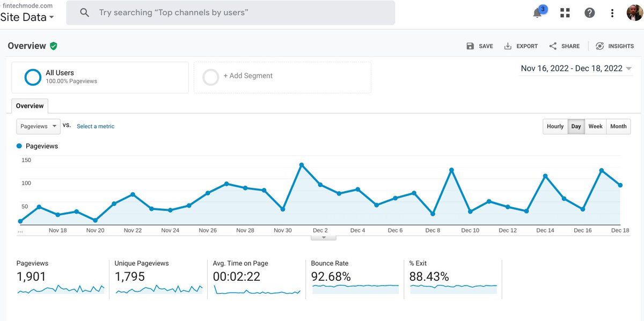Click the search magnifier icon
The height and width of the screenshot is (321, 644).
(x=84, y=12)
